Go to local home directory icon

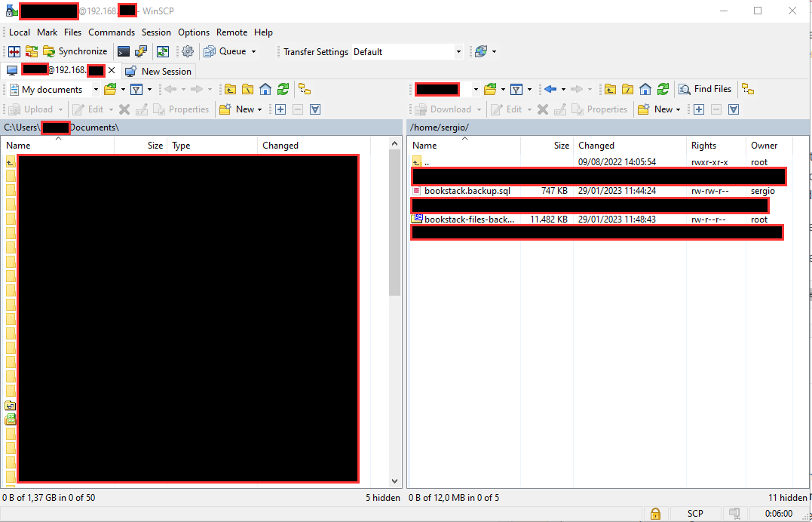pos(265,90)
